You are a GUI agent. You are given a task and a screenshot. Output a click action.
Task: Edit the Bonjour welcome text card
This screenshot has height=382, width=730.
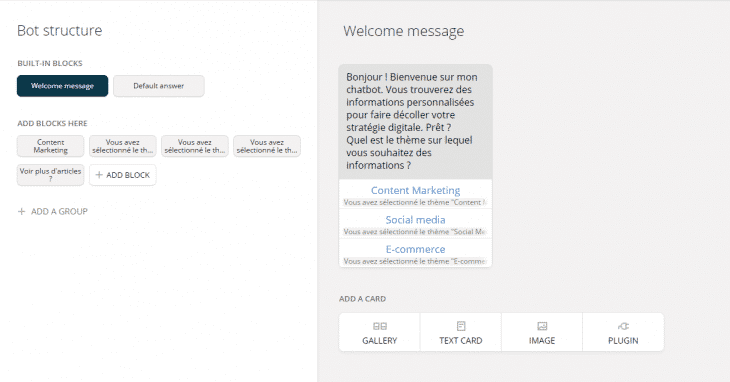[415, 121]
